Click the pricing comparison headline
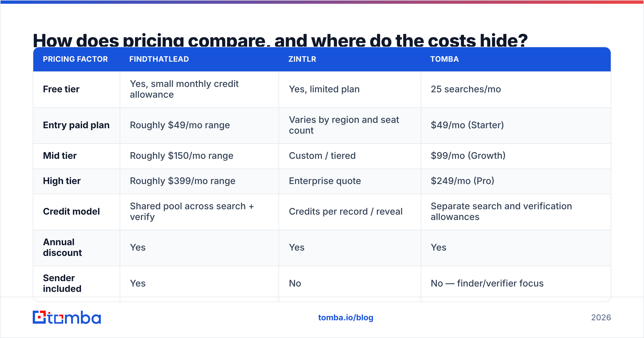 (280, 40)
